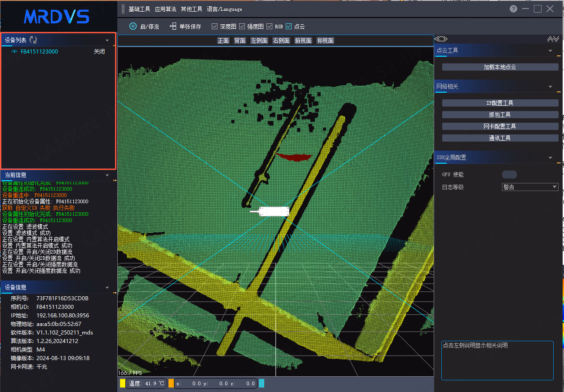
Task: Click the single frame save icon
Action: (173, 26)
